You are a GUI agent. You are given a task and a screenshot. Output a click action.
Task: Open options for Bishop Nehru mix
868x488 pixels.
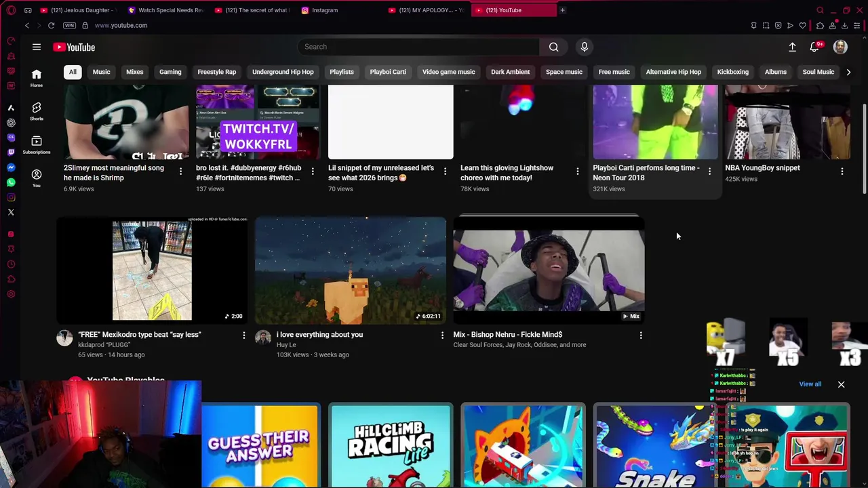click(641, 335)
